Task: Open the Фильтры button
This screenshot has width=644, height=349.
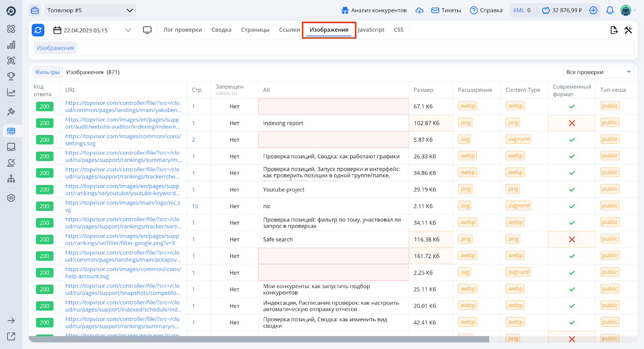Action: pos(47,72)
